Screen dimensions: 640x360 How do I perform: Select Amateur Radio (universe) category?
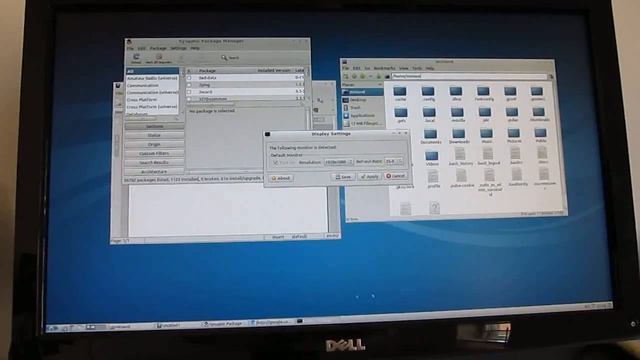coord(152,78)
